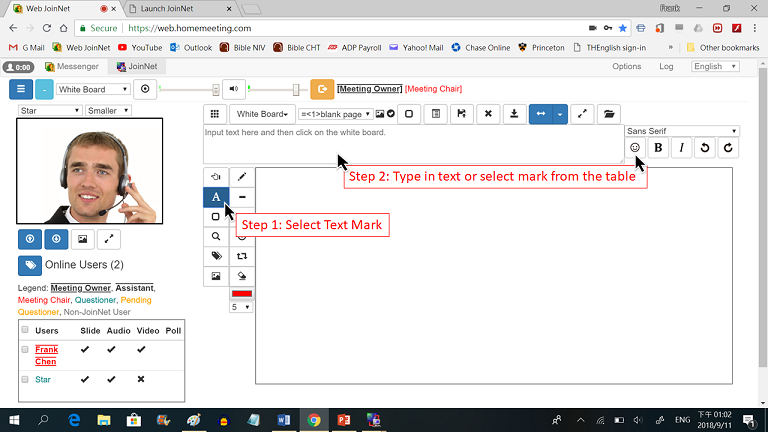Open the emoji mark table

point(635,148)
